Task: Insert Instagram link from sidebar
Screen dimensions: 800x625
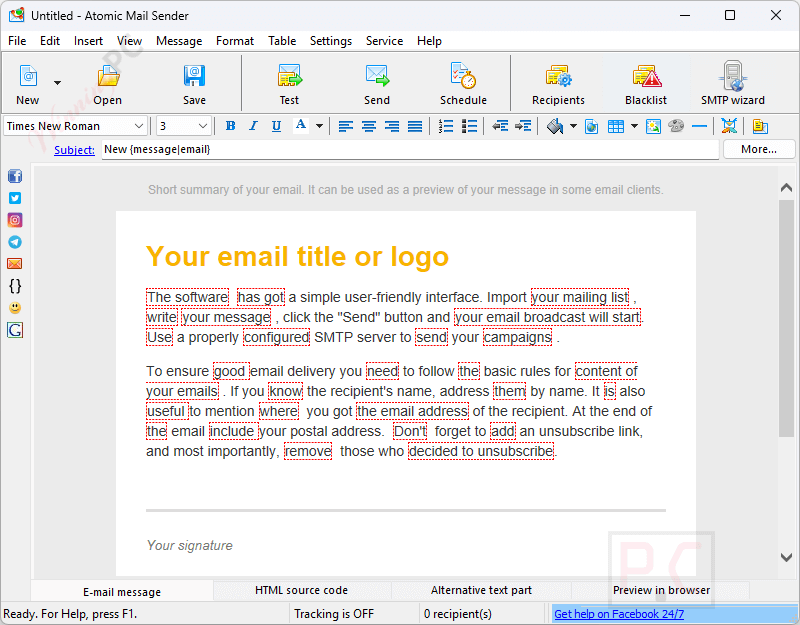Action: click(x=15, y=220)
